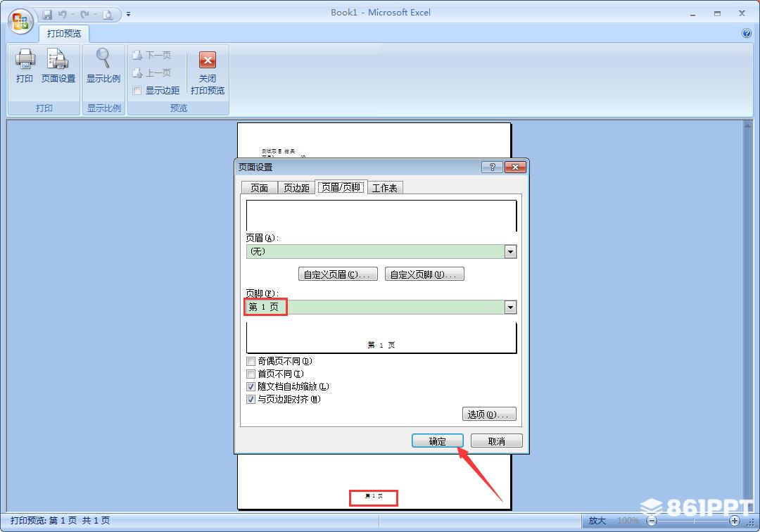Image resolution: width=760 pixels, height=532 pixels.
Task: Open the Customize Quick Access Toolbar arrow
Action: coord(129,15)
